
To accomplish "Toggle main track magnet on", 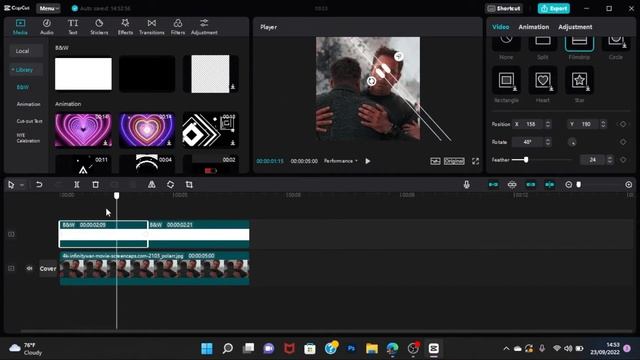I will [x=493, y=184].
